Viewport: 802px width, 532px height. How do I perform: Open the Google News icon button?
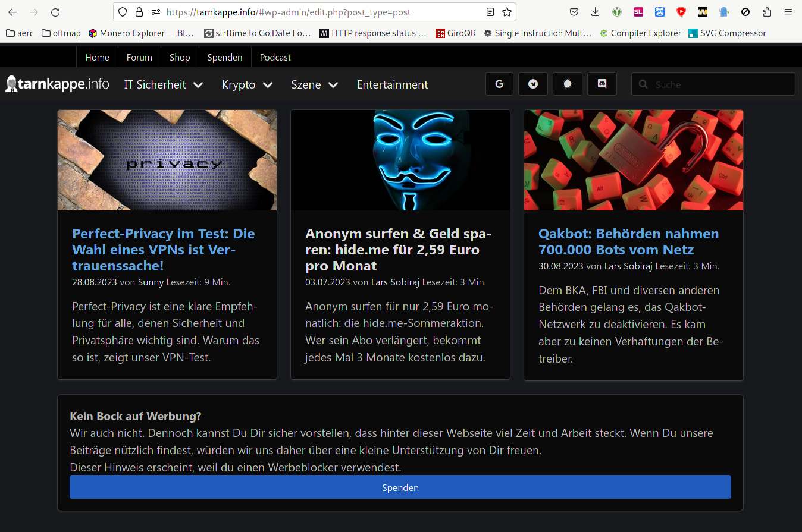pyautogui.click(x=499, y=84)
